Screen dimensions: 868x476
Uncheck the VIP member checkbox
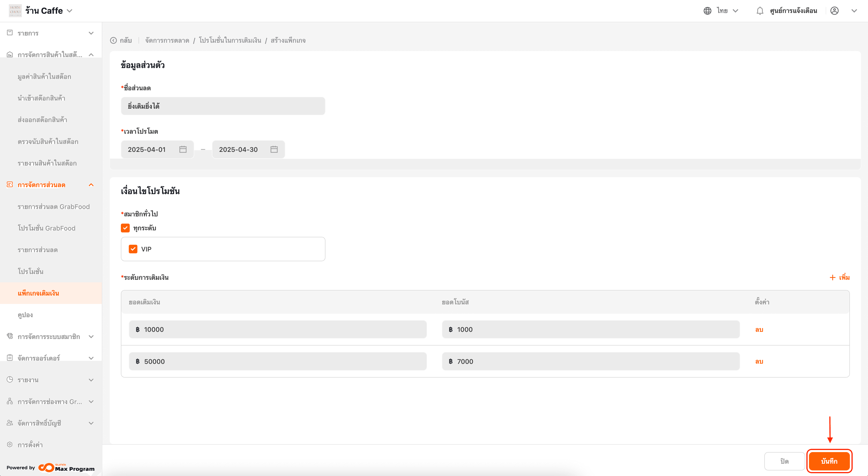[x=133, y=249]
